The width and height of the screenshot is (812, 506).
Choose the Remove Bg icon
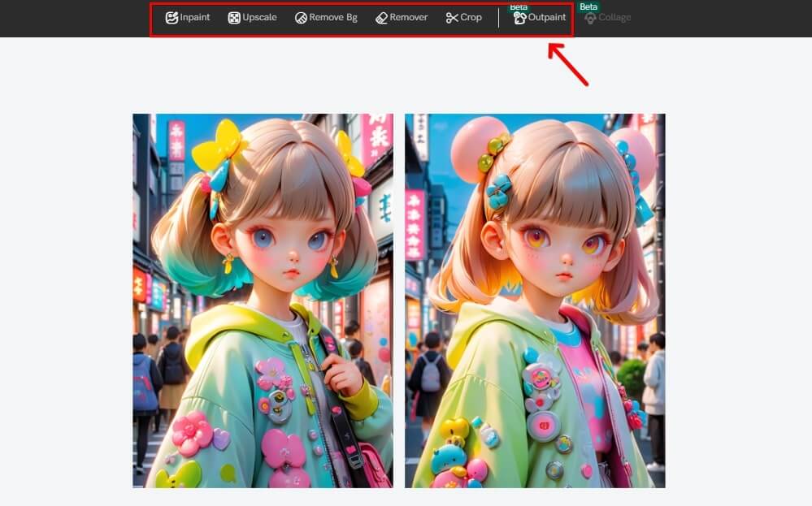pos(301,18)
